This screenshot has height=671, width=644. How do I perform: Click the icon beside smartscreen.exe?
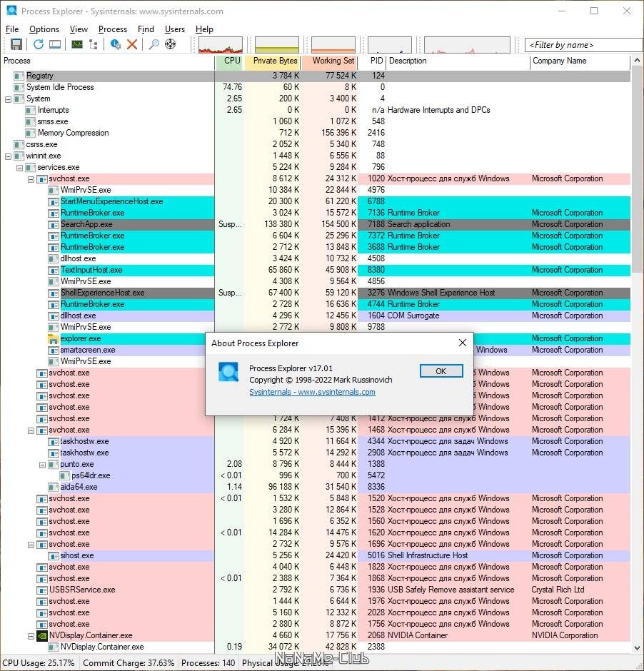point(53,350)
